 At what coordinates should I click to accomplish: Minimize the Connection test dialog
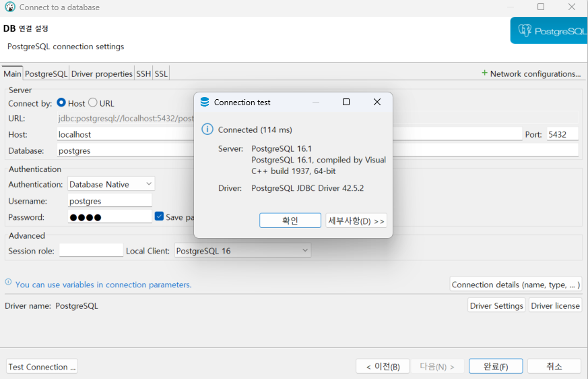click(316, 103)
